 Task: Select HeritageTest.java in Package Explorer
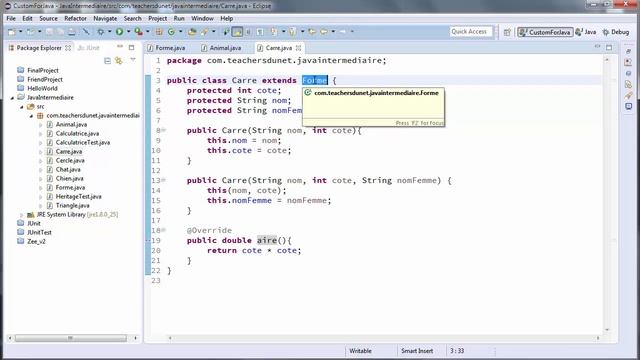[78, 197]
